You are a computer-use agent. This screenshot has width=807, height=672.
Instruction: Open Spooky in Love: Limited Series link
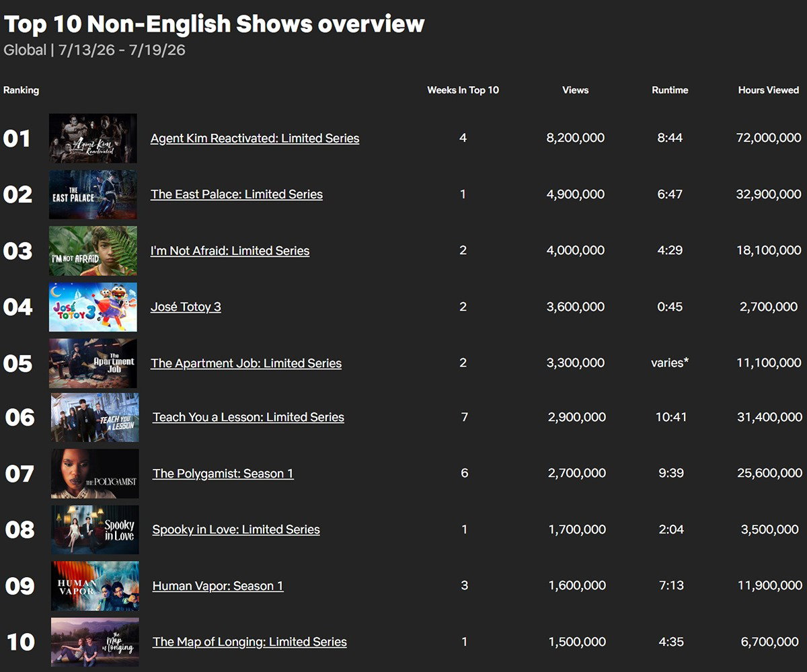tap(236, 529)
